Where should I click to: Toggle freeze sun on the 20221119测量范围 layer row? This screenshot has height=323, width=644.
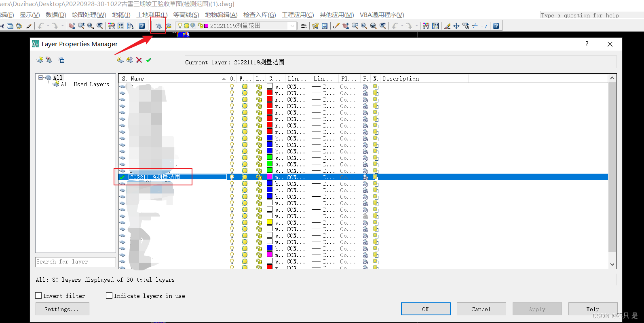coord(245,177)
